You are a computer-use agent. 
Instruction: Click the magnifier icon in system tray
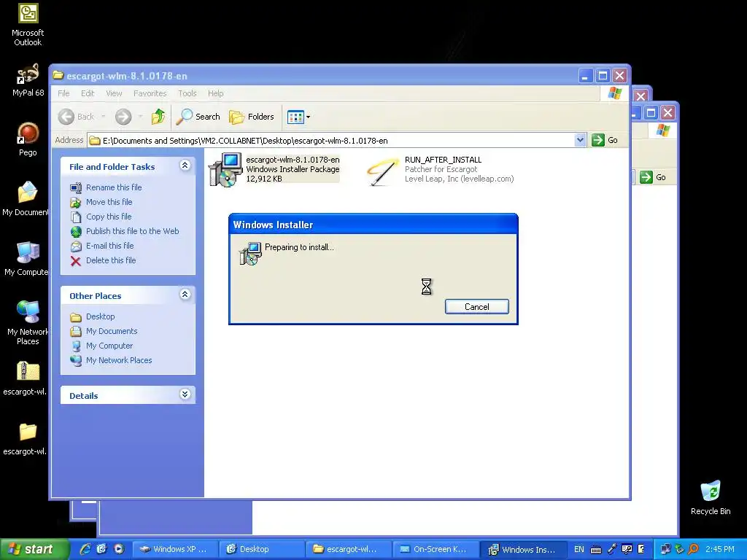point(694,549)
